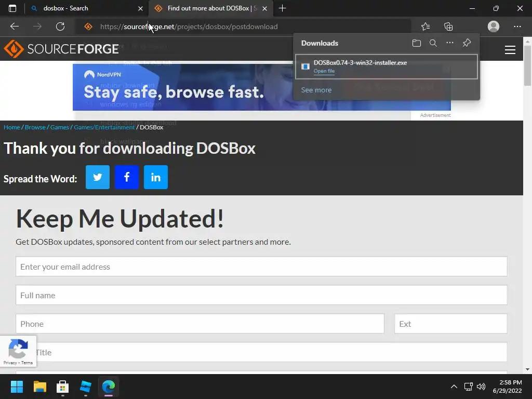Open Edge settings and more menu
532x399 pixels.
tap(517, 26)
